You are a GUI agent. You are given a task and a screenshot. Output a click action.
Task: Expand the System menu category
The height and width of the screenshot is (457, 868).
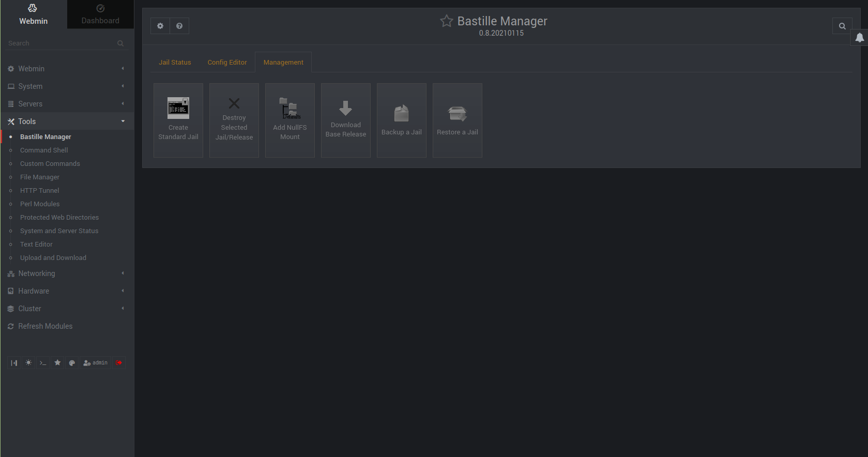click(x=67, y=86)
